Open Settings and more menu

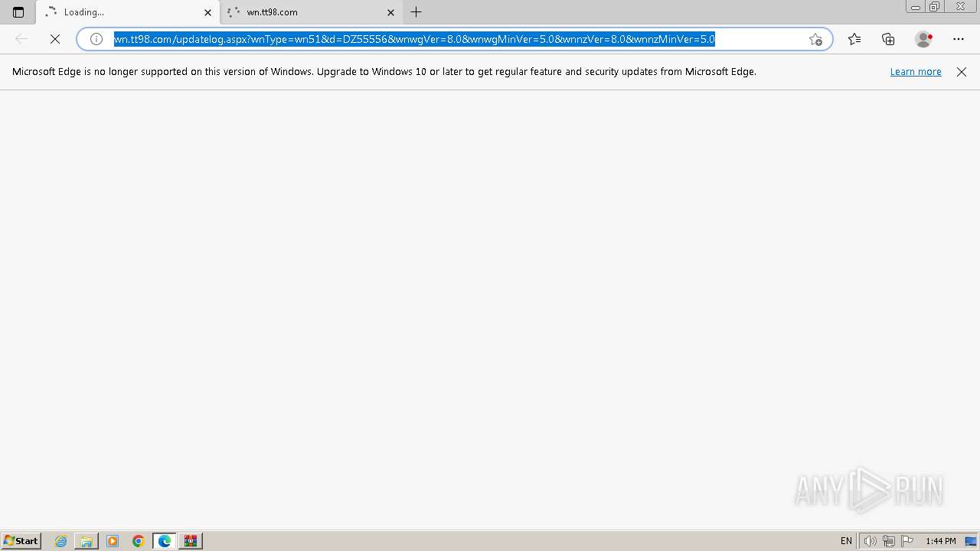(x=959, y=39)
